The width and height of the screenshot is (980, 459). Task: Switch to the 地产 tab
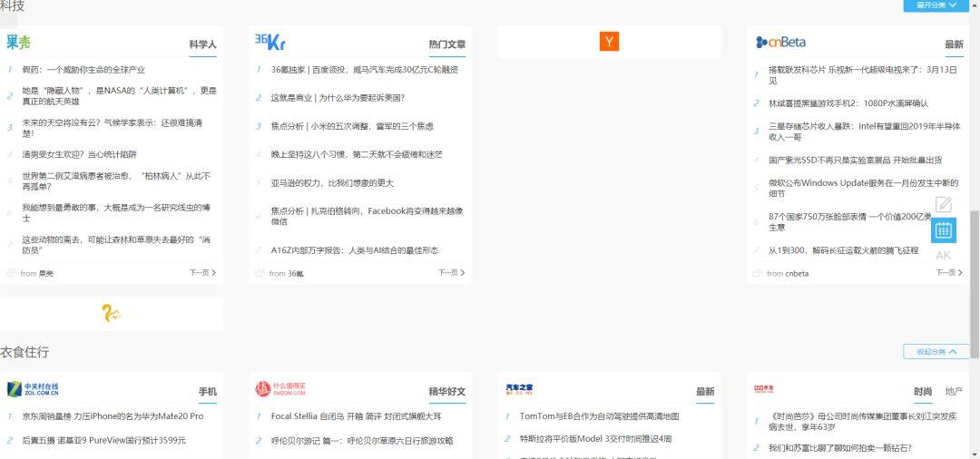954,392
